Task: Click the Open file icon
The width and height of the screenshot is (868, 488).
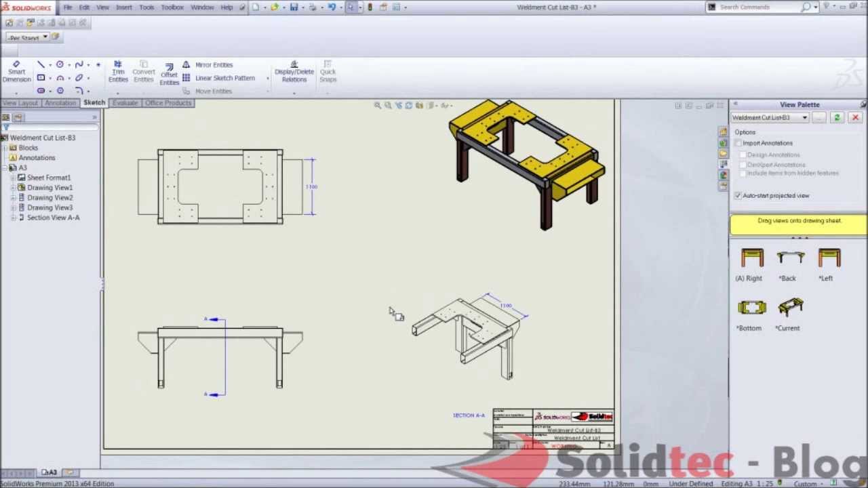Action: (274, 7)
